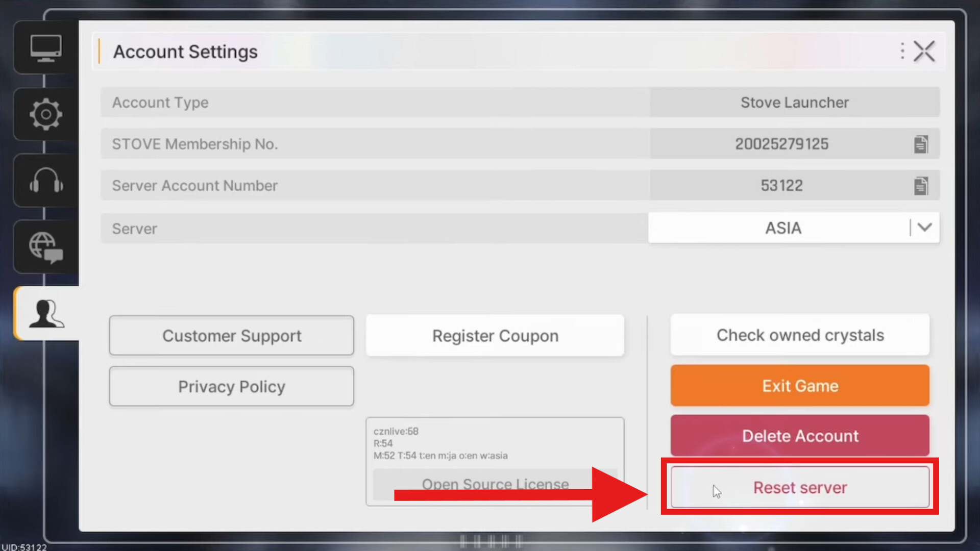Click Check owned crystals
Viewport: 980px width, 551px height.
coord(800,335)
